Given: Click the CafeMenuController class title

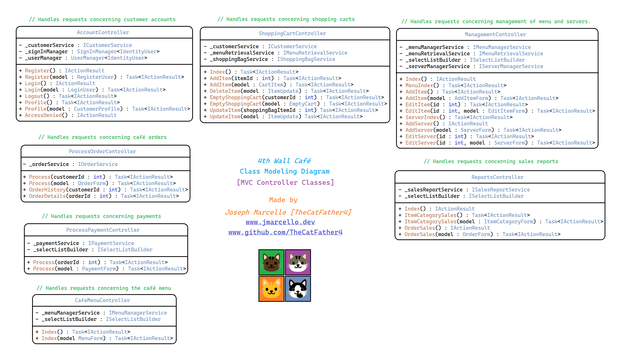Looking at the screenshot, I should (102, 300).
